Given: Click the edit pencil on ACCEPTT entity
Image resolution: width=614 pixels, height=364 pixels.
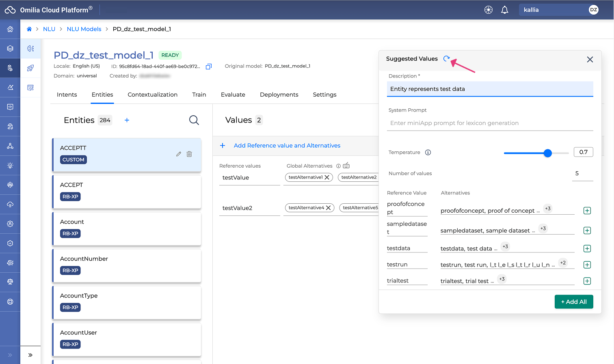Looking at the screenshot, I should (x=178, y=154).
